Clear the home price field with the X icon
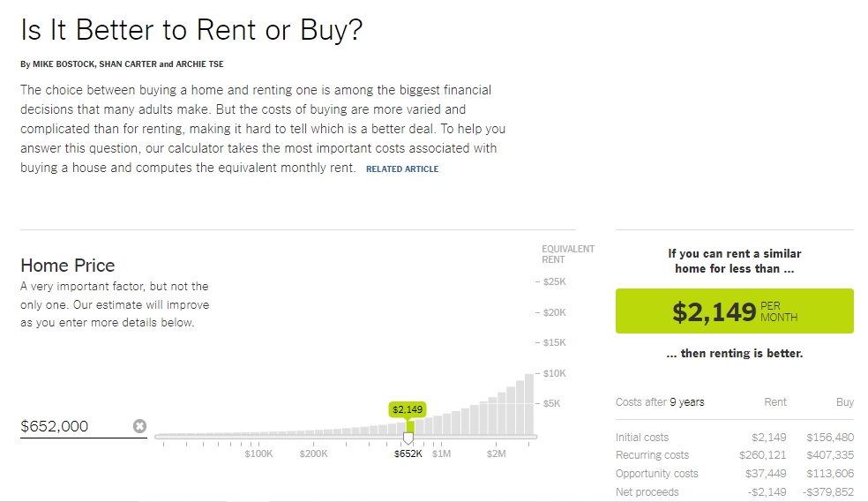 (139, 426)
